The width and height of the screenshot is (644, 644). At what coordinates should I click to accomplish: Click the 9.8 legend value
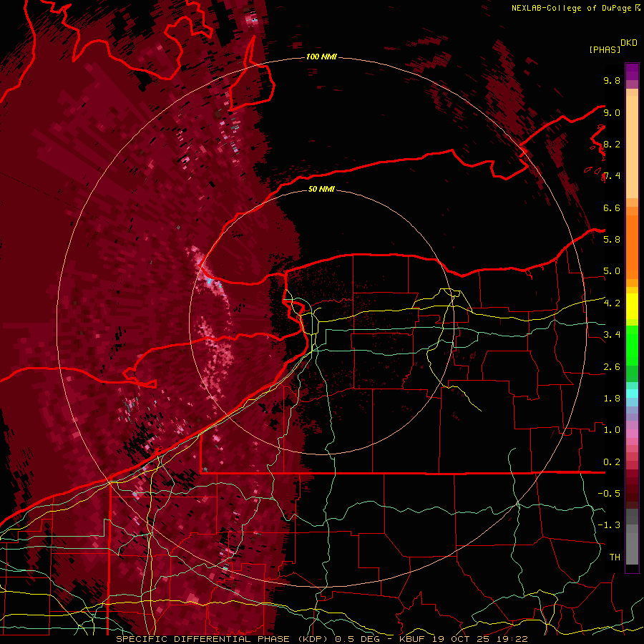pos(612,80)
